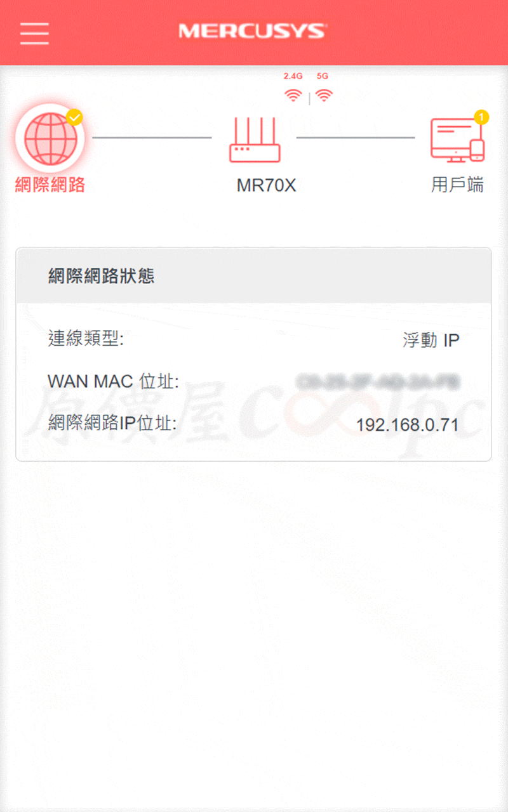The height and width of the screenshot is (812, 508).
Task: Select the MR70X label
Action: point(266,185)
